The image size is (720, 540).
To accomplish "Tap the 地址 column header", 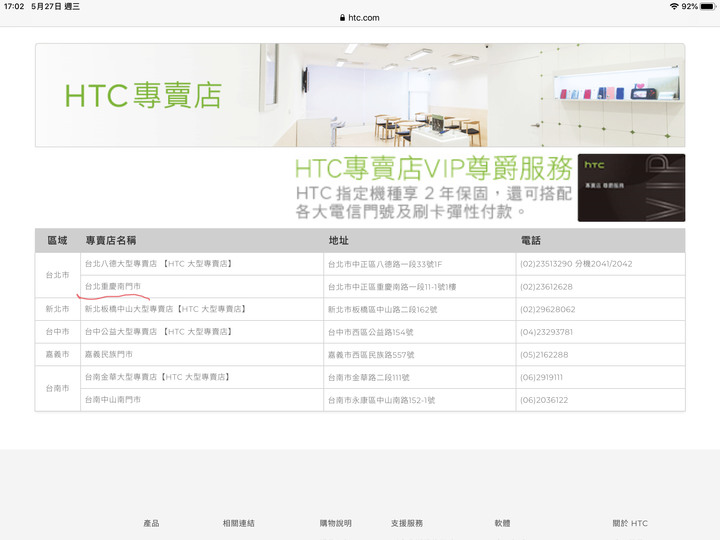I will pos(339,241).
